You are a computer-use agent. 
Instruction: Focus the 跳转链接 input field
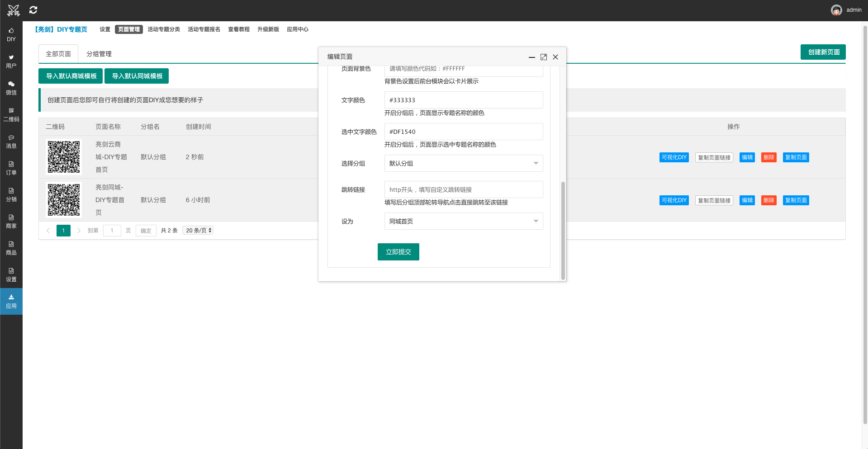(x=464, y=189)
